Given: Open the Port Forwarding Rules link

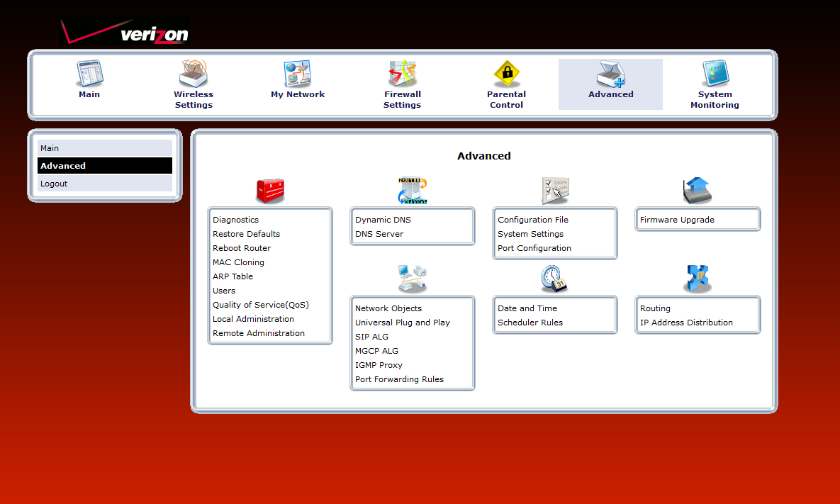Looking at the screenshot, I should [x=399, y=379].
